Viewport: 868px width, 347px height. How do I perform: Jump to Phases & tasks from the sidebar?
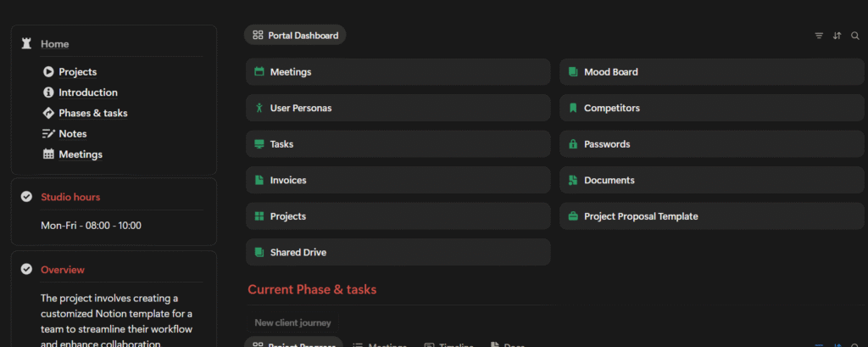coord(93,113)
